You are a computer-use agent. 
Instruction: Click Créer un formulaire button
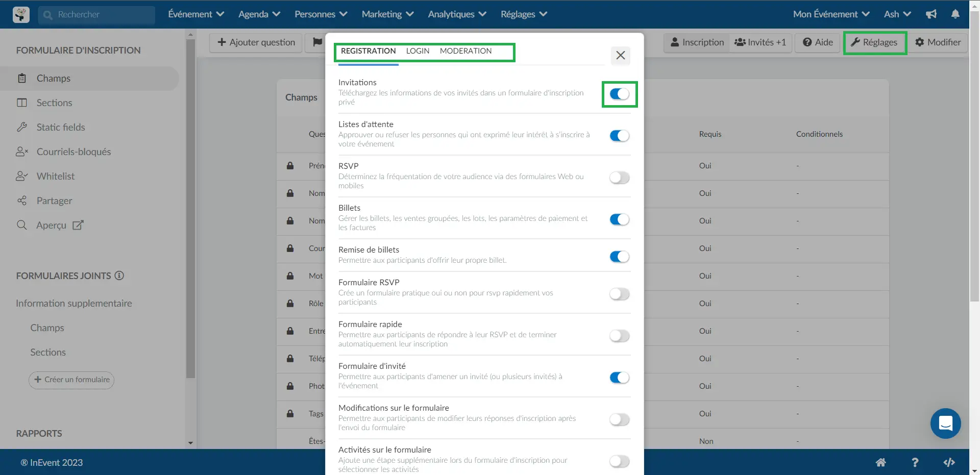pyautogui.click(x=71, y=380)
